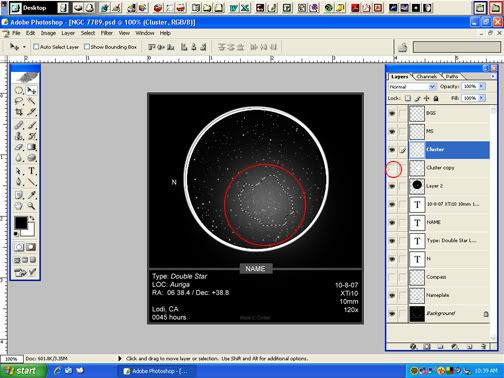Image resolution: width=504 pixels, height=378 pixels.
Task: Select the Crop tool
Action: click(x=19, y=112)
